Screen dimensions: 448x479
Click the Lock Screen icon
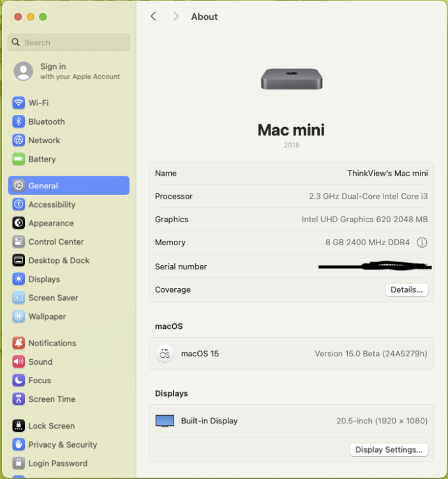19,425
